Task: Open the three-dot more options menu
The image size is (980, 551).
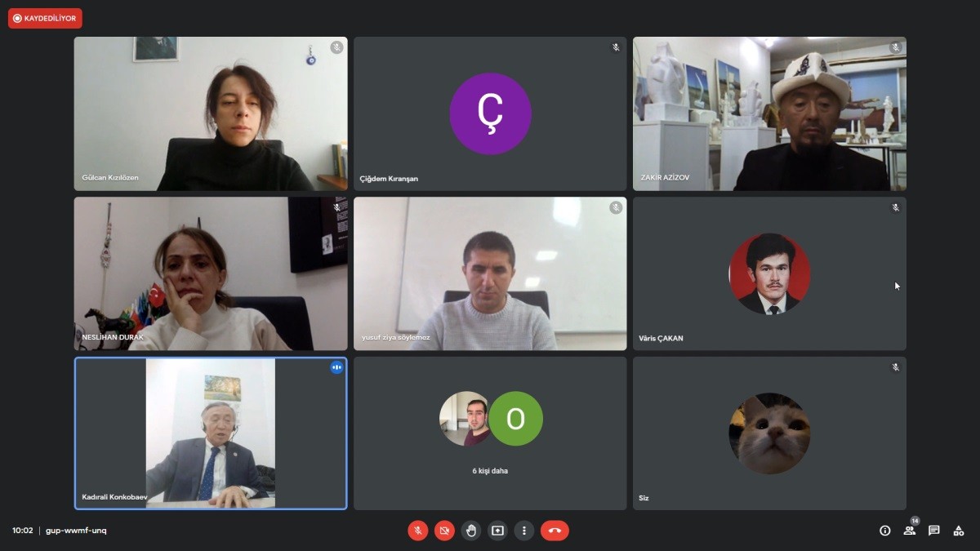Action: click(x=524, y=531)
